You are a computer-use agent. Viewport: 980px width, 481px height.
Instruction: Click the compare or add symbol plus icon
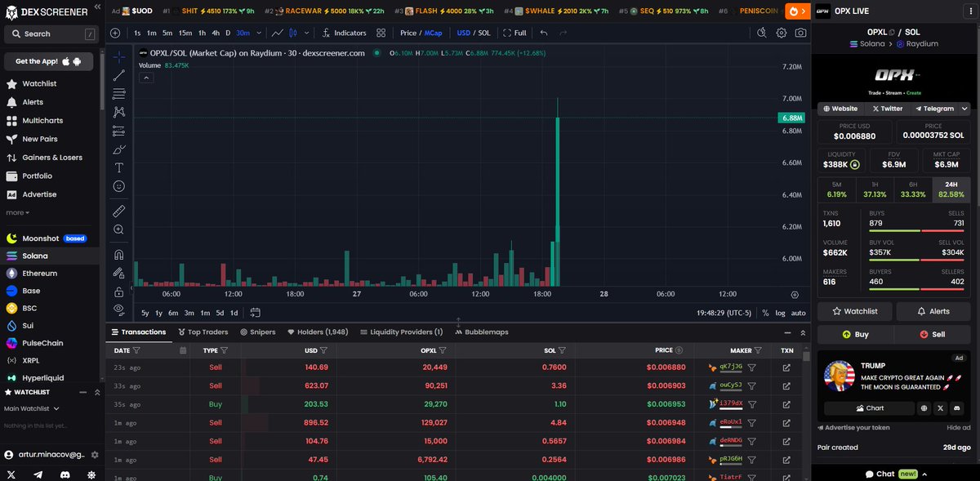pos(115,33)
